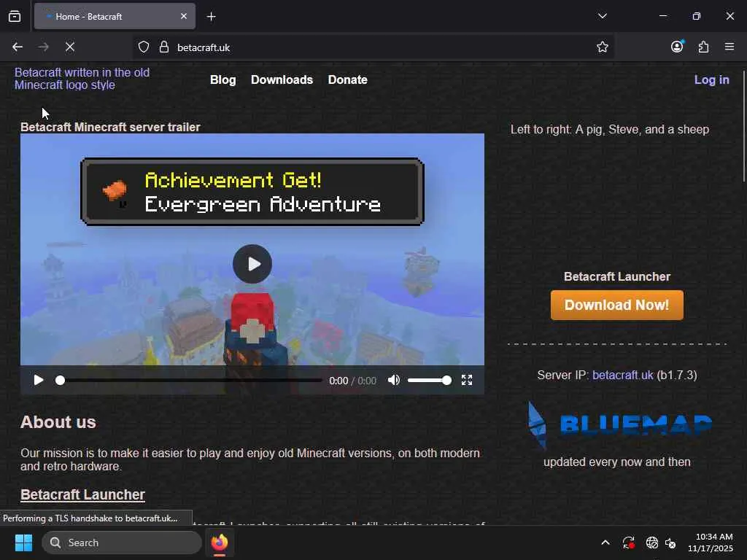Click play in video control bar

[39, 380]
